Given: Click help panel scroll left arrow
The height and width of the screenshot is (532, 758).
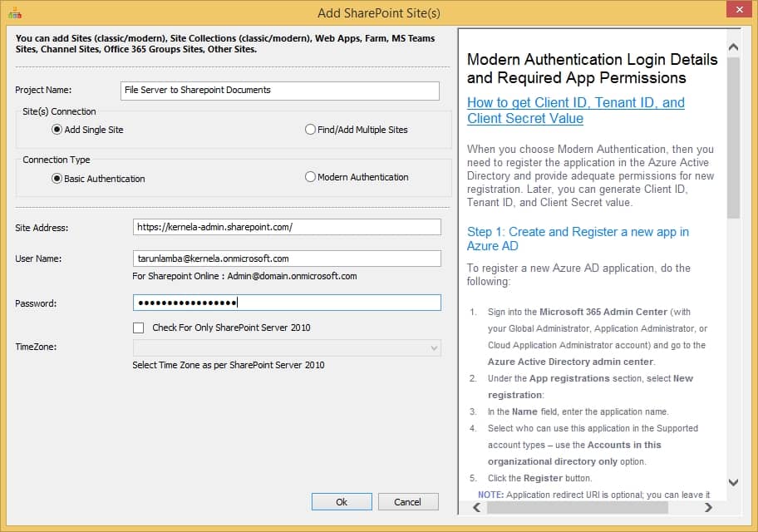Looking at the screenshot, I should 477,507.
